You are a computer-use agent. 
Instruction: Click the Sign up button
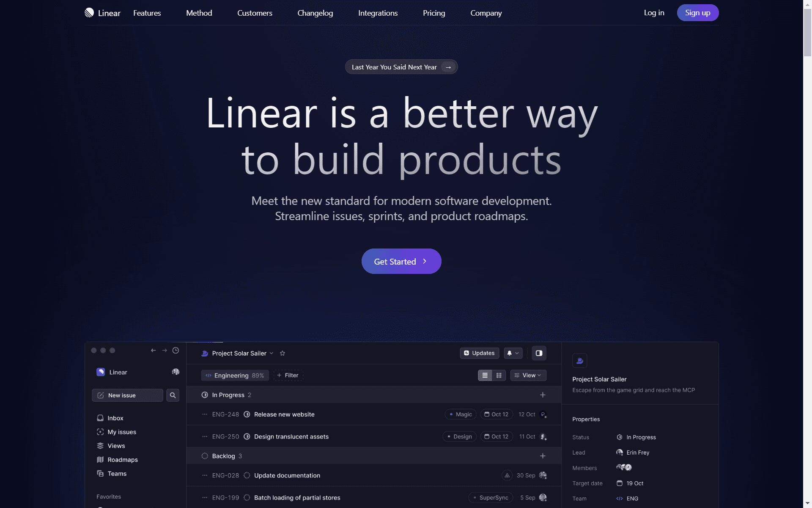click(x=697, y=12)
